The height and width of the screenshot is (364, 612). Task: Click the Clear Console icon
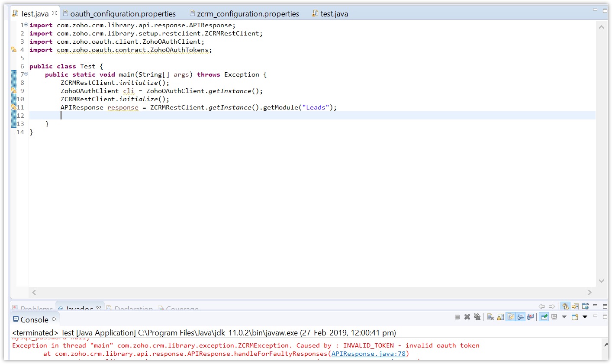pos(490,317)
